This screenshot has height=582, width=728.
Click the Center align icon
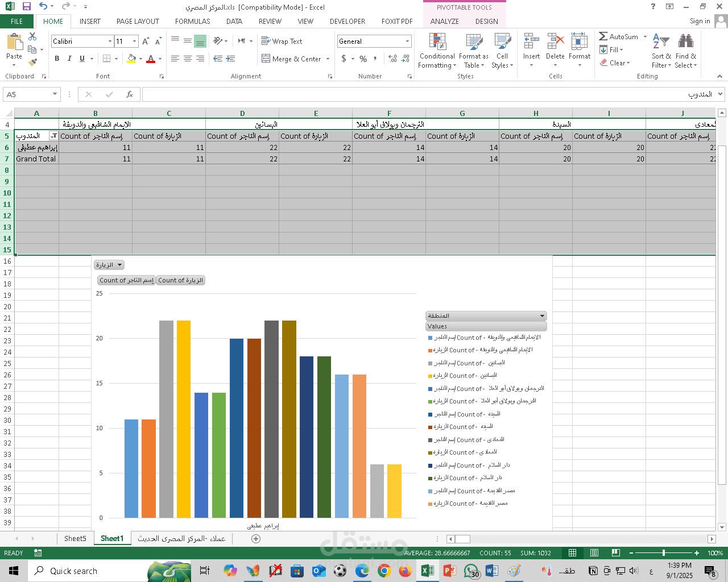[188, 59]
